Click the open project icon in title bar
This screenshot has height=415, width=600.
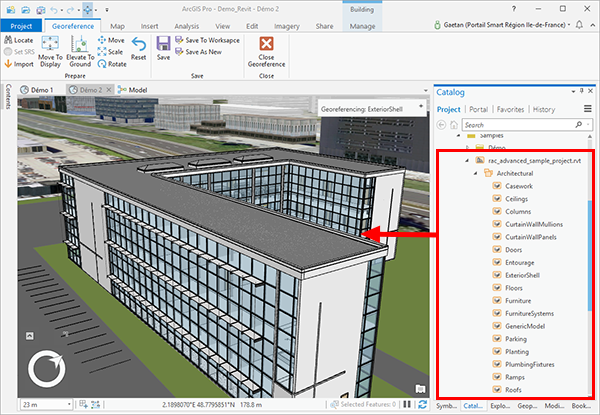coord(26,9)
